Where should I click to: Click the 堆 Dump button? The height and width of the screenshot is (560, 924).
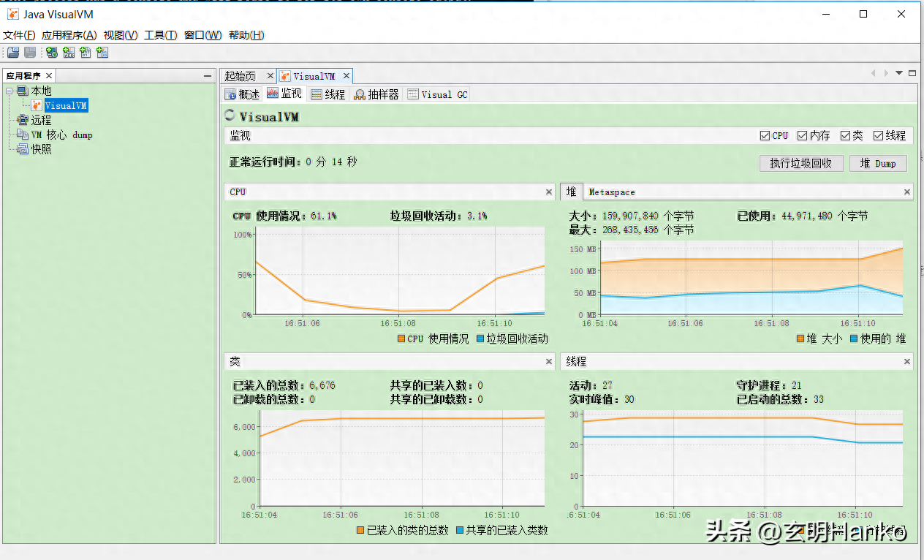(x=878, y=163)
